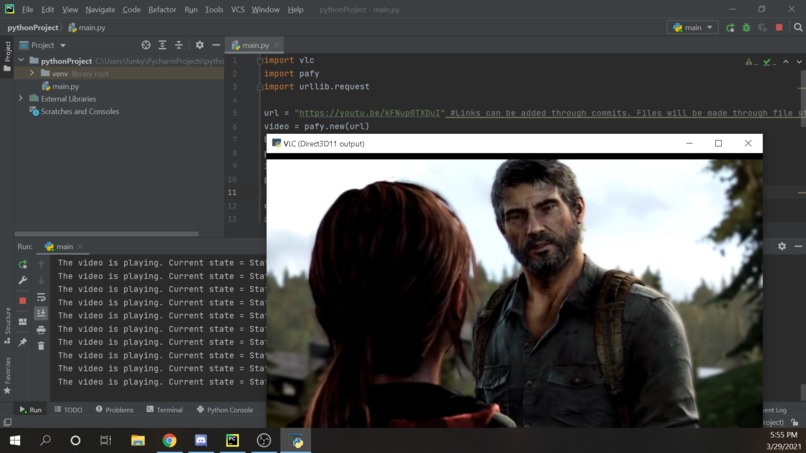Rerun main with green rerun toolbar icon
Viewport: 806px width, 453px height.
tap(730, 28)
